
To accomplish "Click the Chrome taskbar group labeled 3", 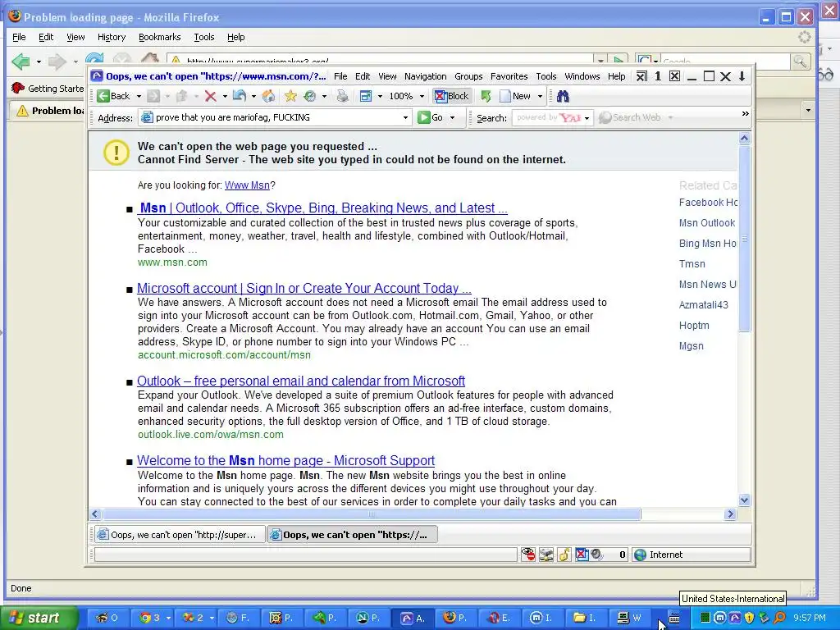I will pos(155,618).
